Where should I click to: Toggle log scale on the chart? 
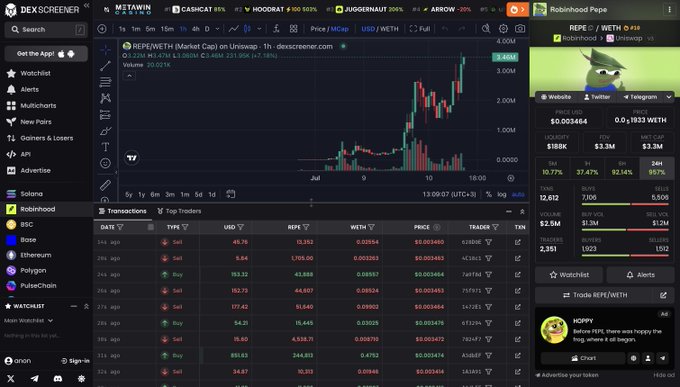point(502,194)
